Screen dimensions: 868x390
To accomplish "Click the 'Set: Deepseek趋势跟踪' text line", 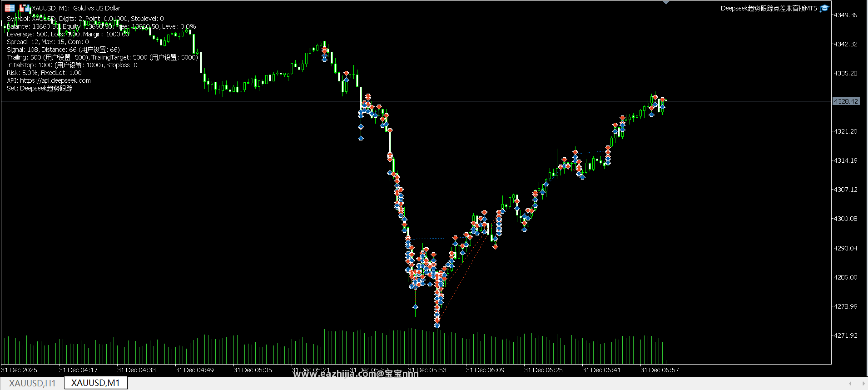I will (40, 88).
